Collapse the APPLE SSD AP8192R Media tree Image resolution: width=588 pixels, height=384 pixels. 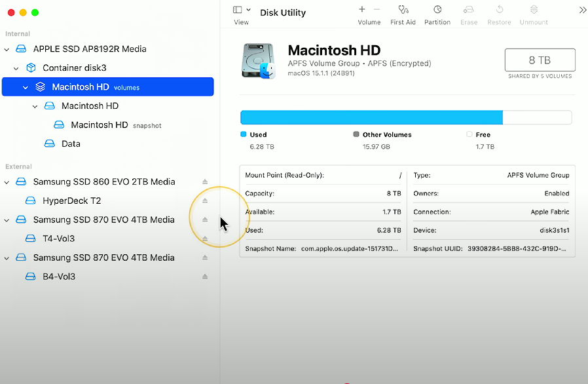pos(7,49)
